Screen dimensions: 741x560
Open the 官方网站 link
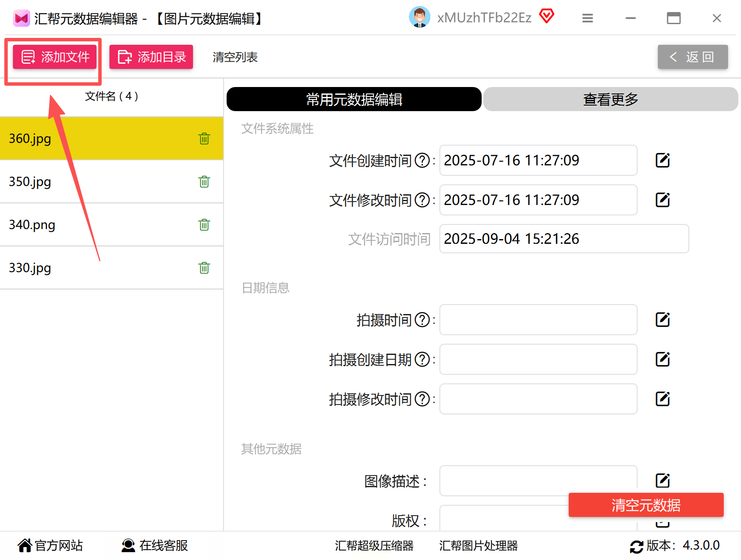[x=50, y=545]
